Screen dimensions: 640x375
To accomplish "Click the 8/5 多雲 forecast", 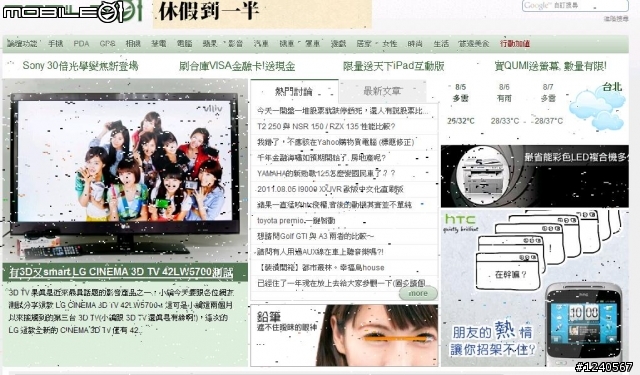I will tap(460, 104).
